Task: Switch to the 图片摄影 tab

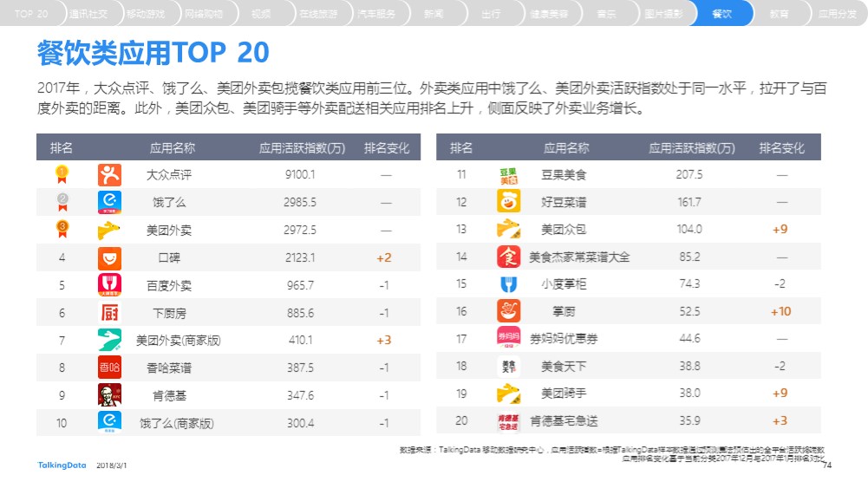Action: pyautogui.click(x=663, y=14)
